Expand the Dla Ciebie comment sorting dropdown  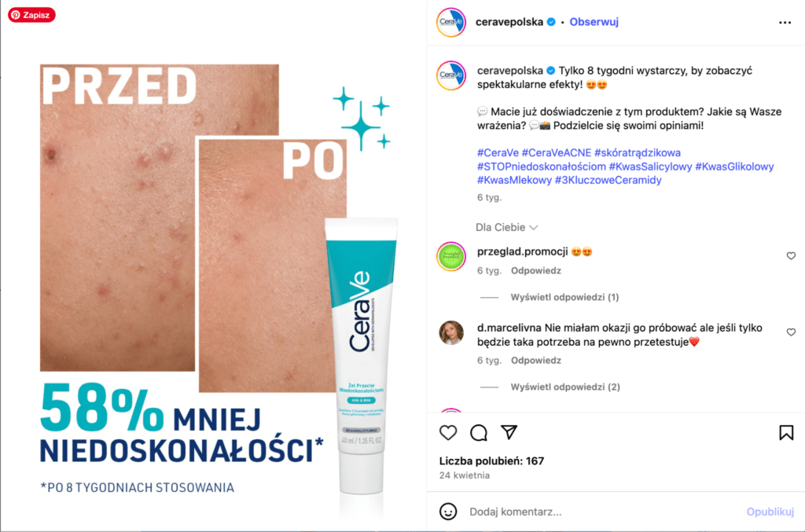pyautogui.click(x=507, y=227)
